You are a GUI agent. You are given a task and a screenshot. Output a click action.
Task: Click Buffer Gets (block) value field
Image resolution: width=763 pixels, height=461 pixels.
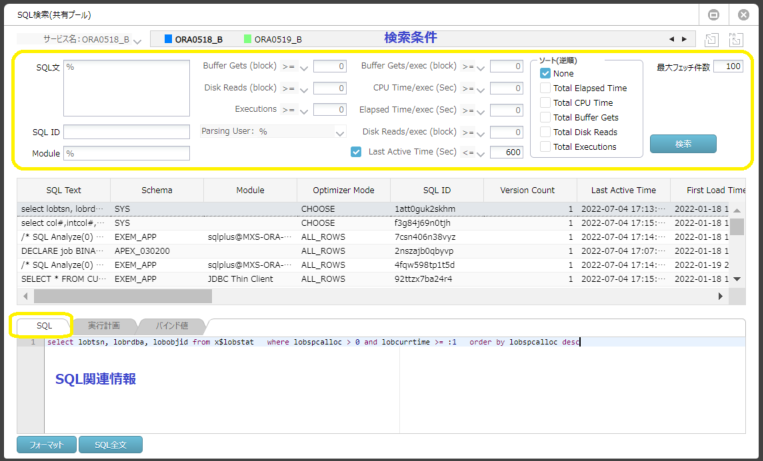coord(330,67)
